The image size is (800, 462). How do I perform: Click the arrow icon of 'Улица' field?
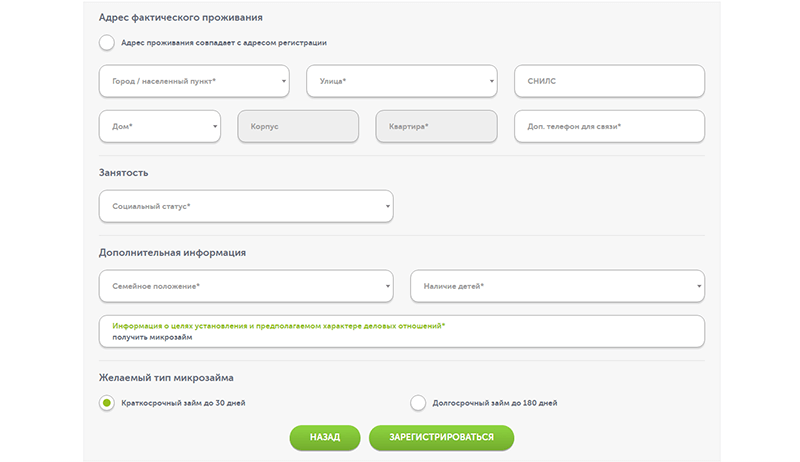click(491, 81)
